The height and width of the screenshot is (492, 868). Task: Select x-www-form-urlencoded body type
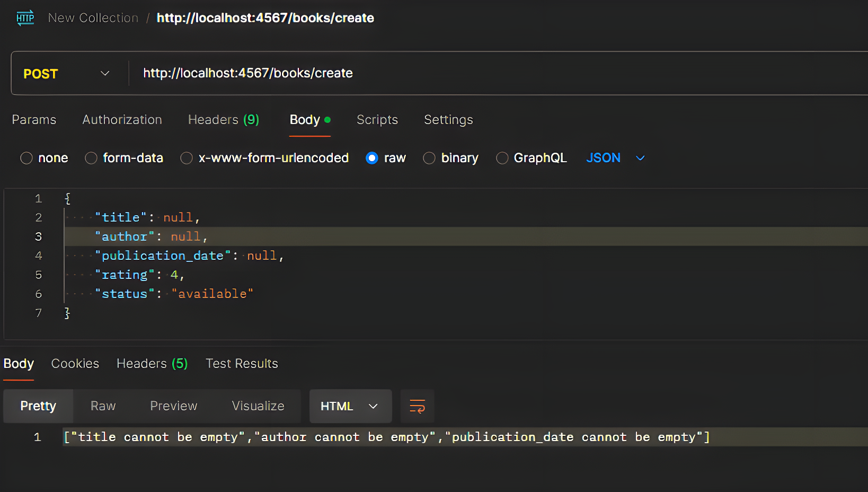187,158
